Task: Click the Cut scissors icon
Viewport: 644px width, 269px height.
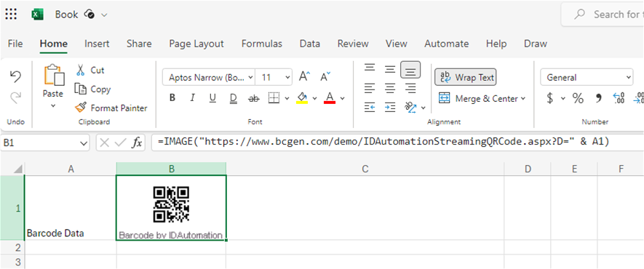Action: (x=81, y=70)
